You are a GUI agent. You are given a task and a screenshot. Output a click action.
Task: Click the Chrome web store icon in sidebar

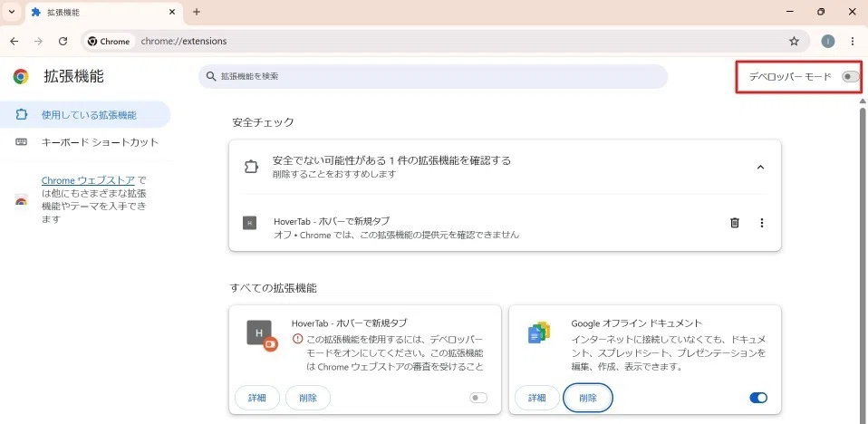pos(21,200)
